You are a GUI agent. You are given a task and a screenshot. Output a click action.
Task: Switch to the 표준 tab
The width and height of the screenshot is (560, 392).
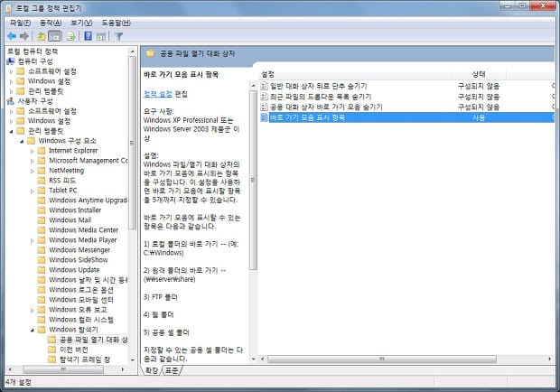[171, 371]
